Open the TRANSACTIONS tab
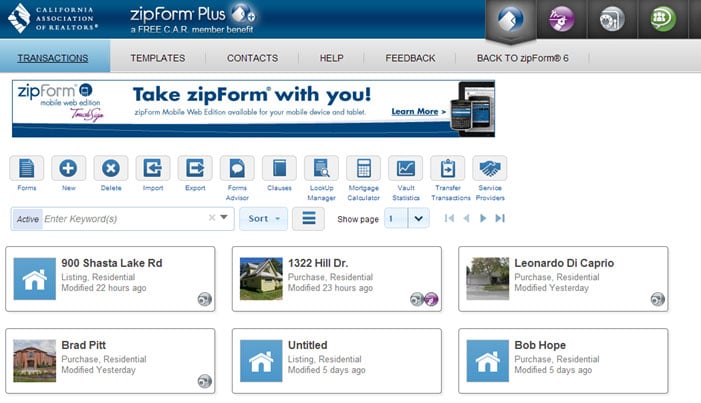Image resolution: width=701 pixels, height=403 pixels. point(53,58)
